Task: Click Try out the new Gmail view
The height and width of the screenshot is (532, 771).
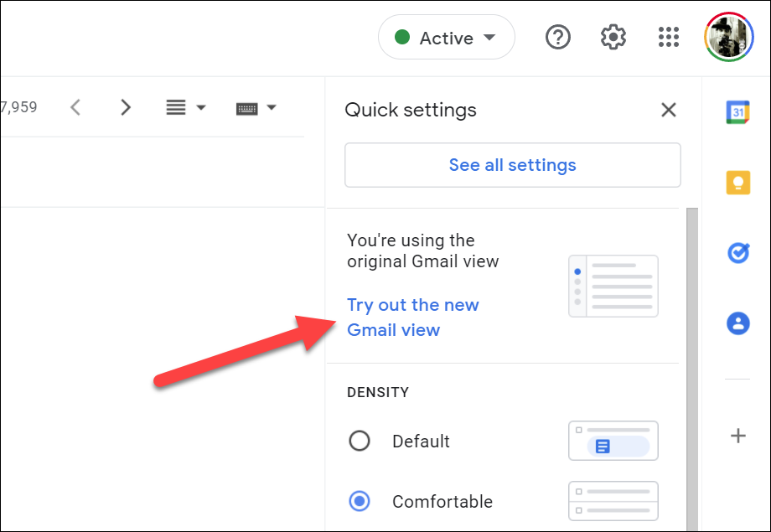Action: [412, 318]
